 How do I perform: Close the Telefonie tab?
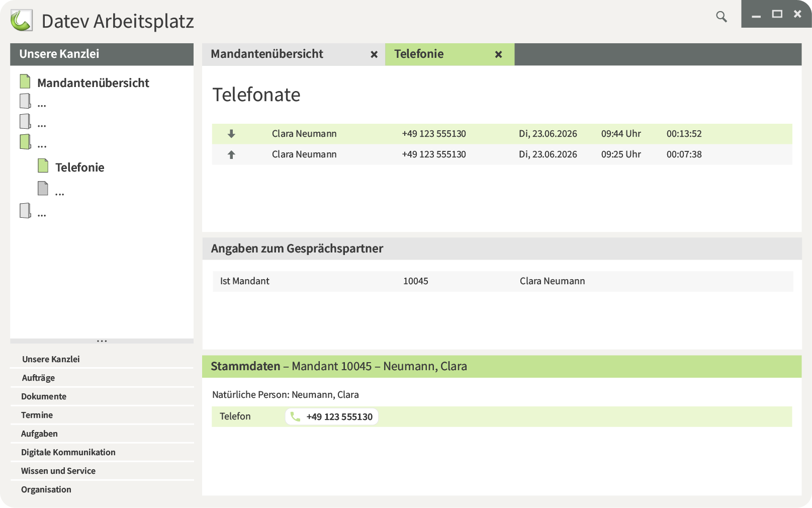coord(498,54)
